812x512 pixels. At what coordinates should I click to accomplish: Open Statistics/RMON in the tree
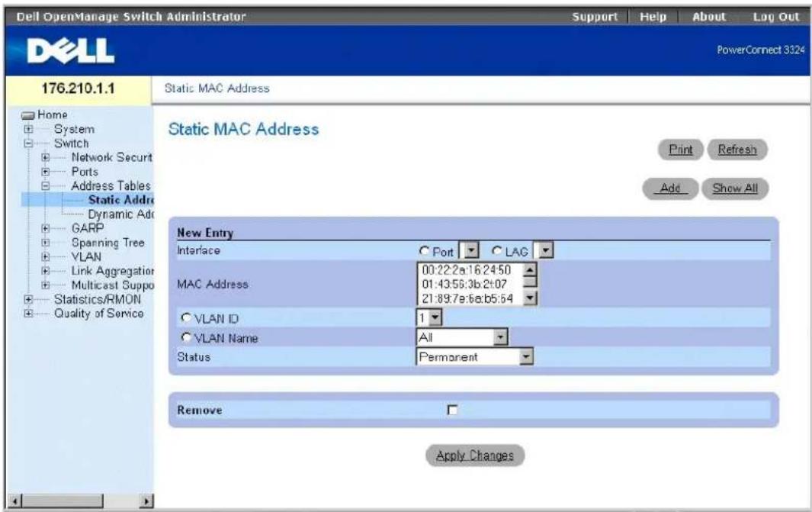click(x=98, y=299)
